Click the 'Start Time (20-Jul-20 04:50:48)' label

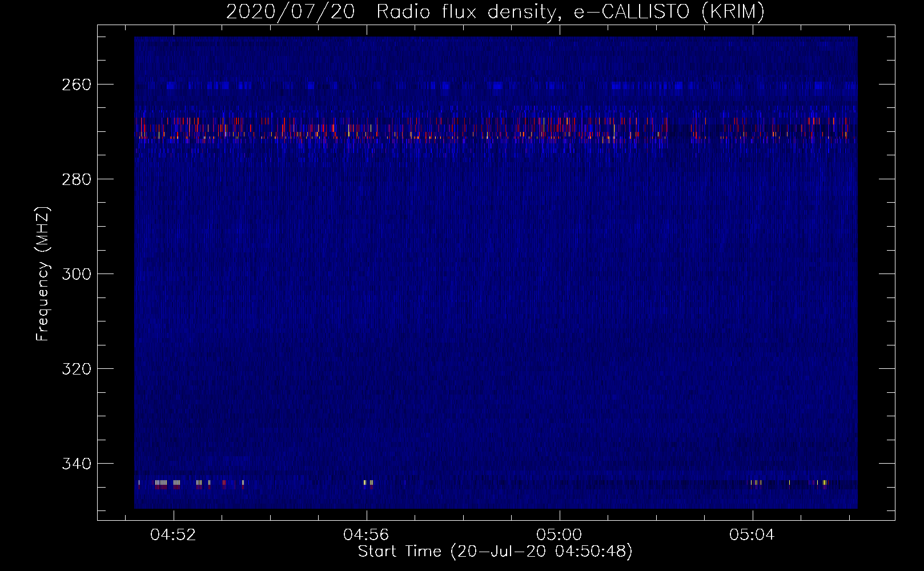pos(495,552)
